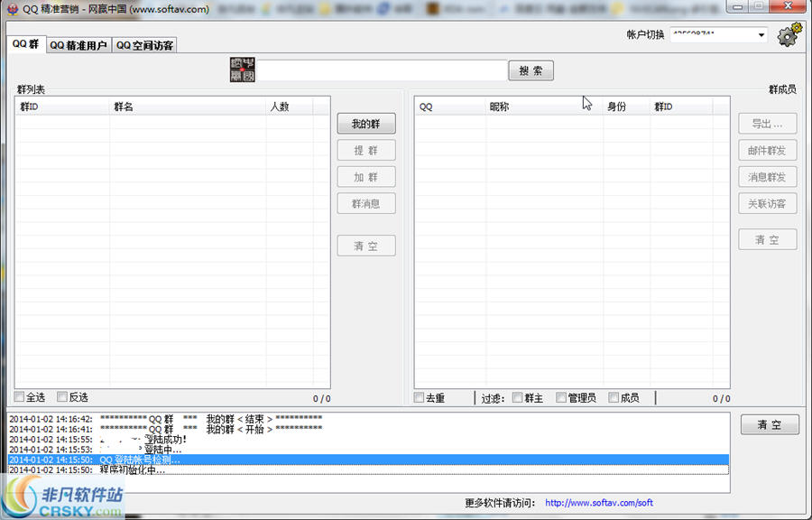Open the QQ 精准用户 tab
The width and height of the screenshot is (812, 520).
point(78,45)
